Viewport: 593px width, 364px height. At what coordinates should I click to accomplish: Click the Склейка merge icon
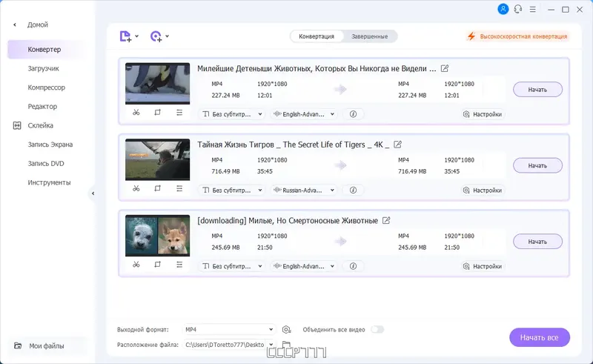click(x=17, y=125)
